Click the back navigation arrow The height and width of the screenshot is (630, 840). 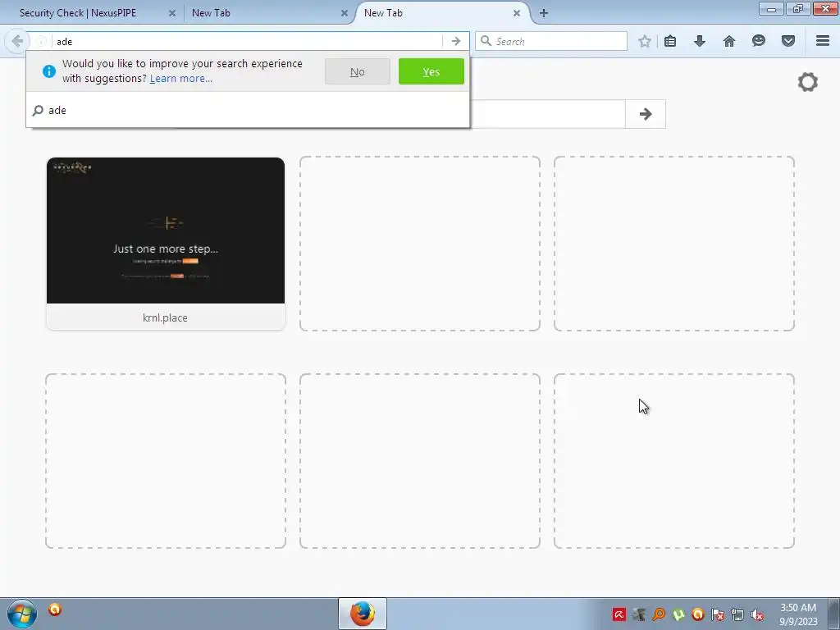16,41
